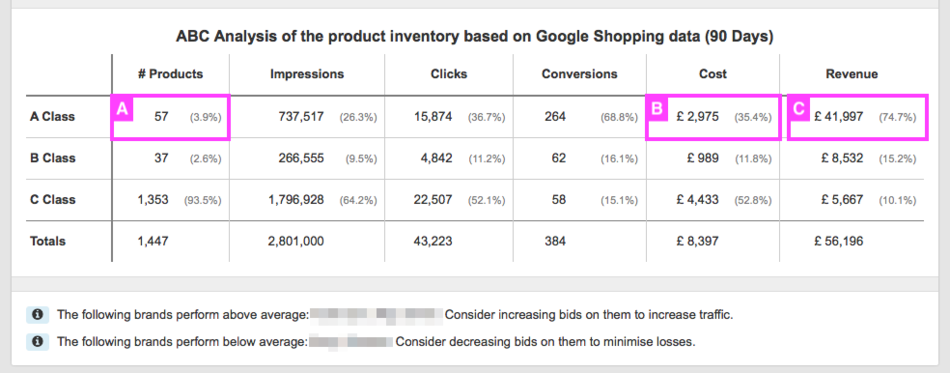Click the A Class row label
Image resolution: width=950 pixels, height=373 pixels.
tap(53, 116)
